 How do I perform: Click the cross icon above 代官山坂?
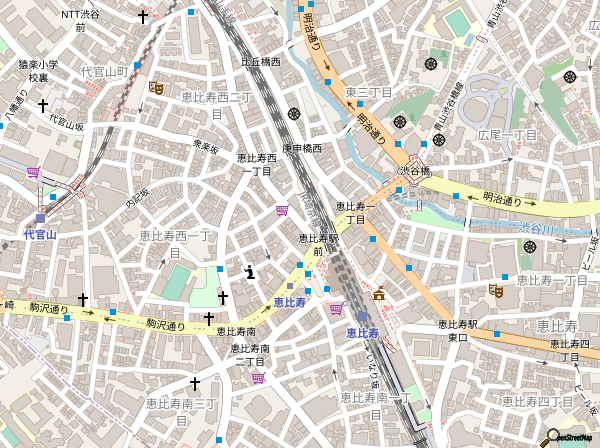(43, 105)
